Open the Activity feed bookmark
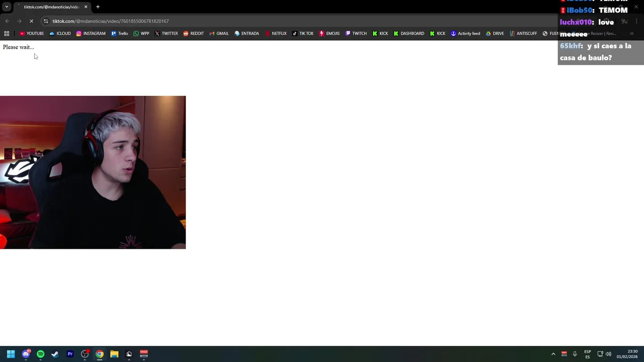The width and height of the screenshot is (644, 362). click(465, 34)
